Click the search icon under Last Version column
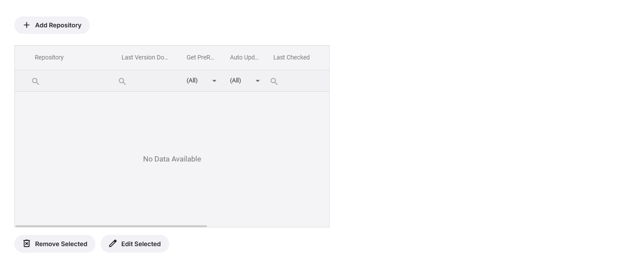 click(122, 81)
